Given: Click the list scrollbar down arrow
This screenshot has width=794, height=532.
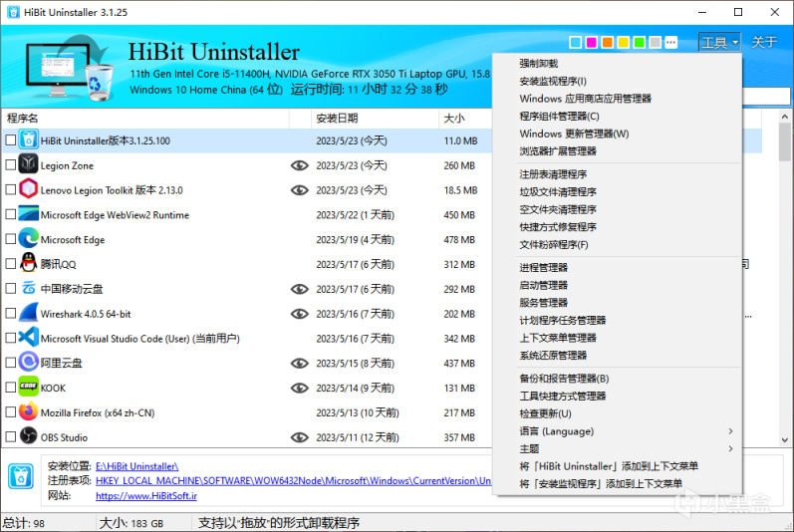Looking at the screenshot, I should pos(784,440).
